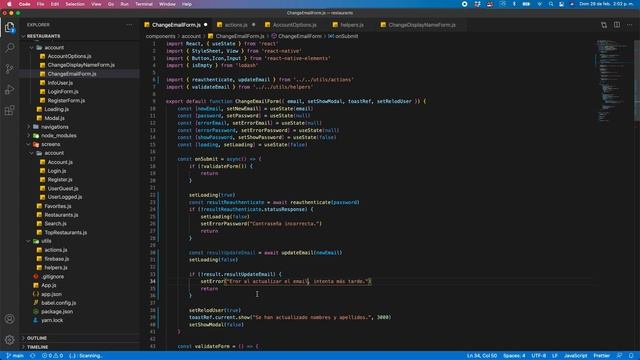The width and height of the screenshot is (640, 360).
Task: Click the code minimap preview
Action: tap(613, 80)
